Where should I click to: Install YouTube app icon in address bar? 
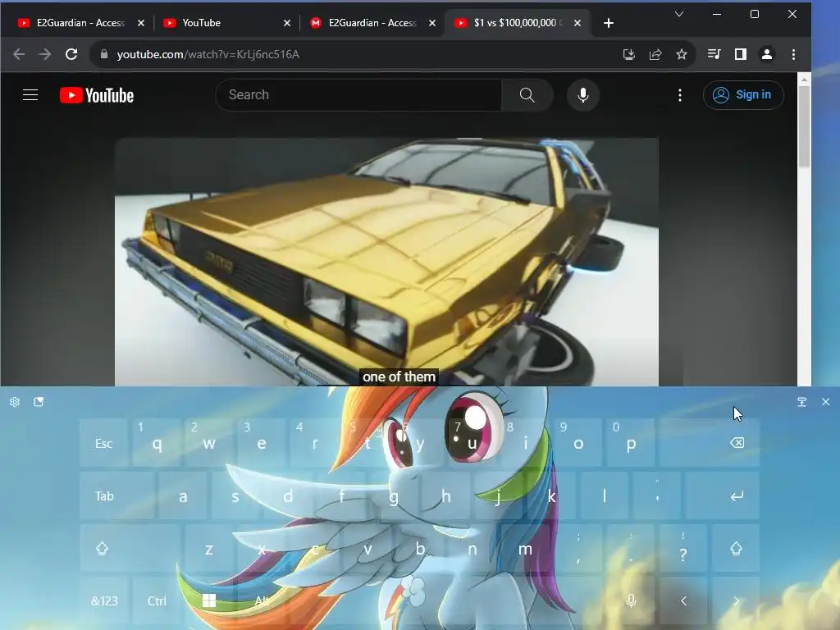tap(629, 54)
